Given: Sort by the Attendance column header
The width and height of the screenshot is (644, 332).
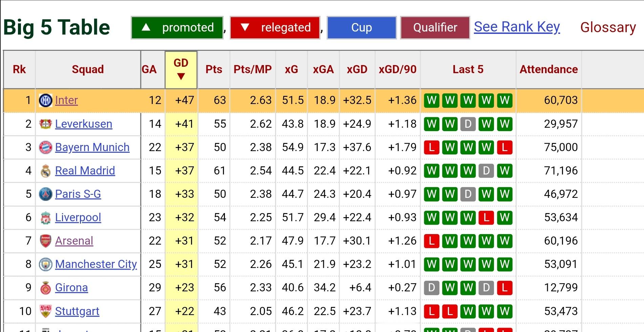Looking at the screenshot, I should [x=548, y=69].
